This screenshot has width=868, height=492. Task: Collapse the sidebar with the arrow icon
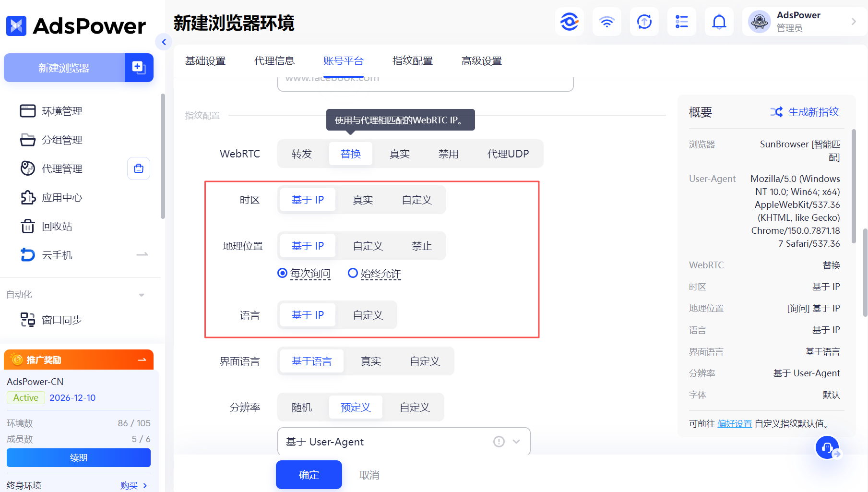coord(164,42)
